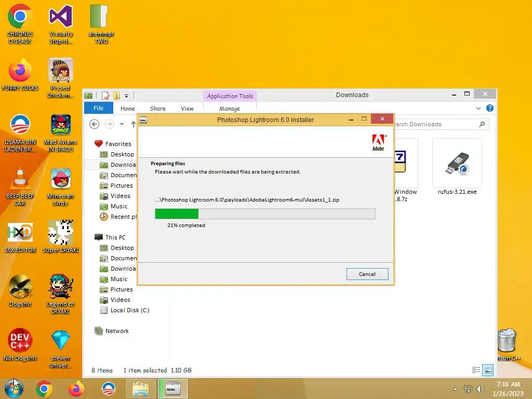This screenshot has height=399, width=532.
Task: Click the Start button on the taskbar
Action: click(x=14, y=389)
